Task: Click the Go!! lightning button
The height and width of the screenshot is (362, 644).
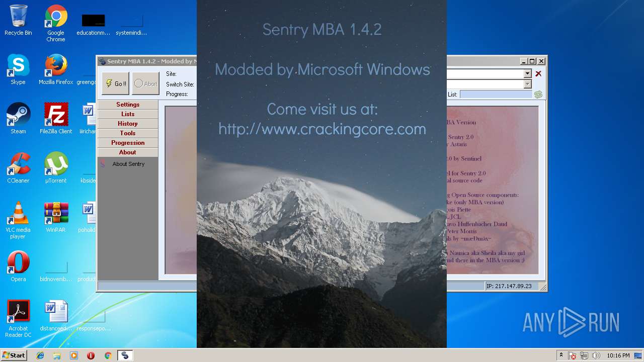Action: 115,83
